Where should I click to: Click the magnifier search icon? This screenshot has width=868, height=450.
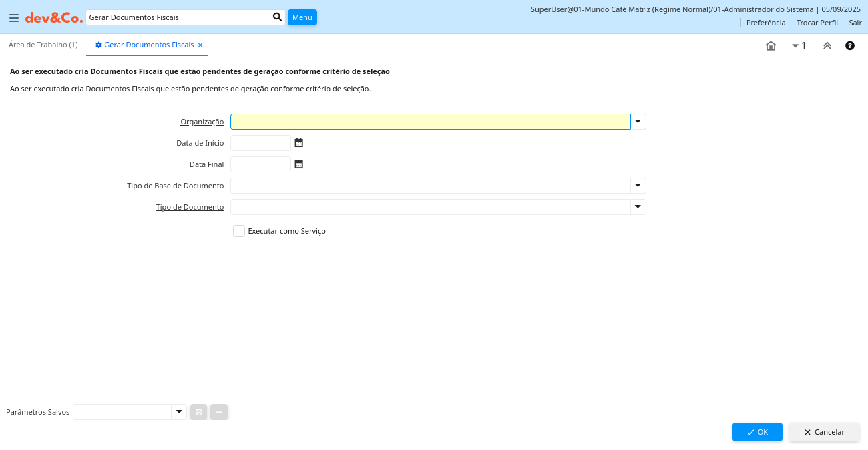pos(278,17)
